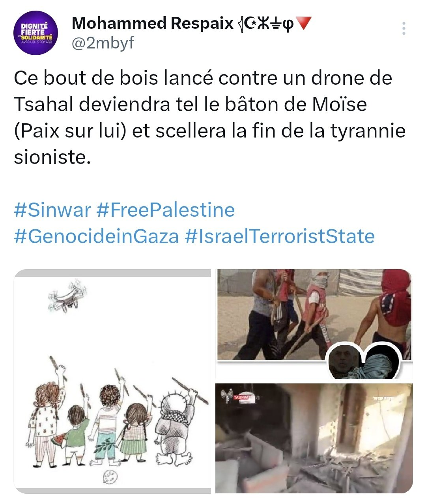Tap the circular portrait inset on the photo

[x=344, y=361]
